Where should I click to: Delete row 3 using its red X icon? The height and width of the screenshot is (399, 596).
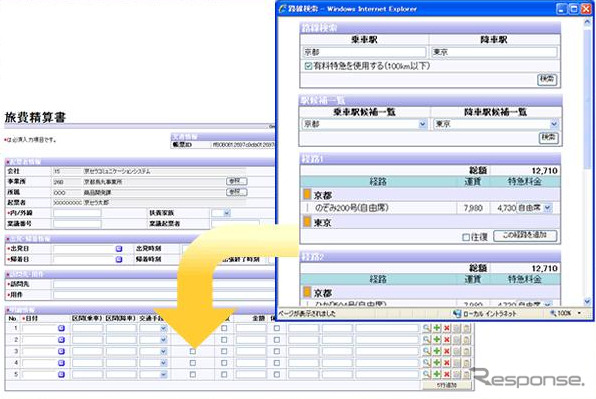[x=447, y=352]
